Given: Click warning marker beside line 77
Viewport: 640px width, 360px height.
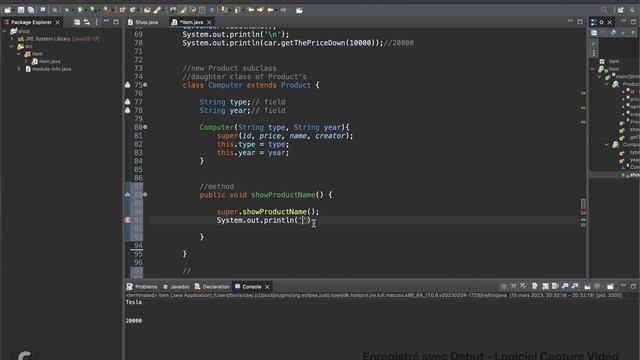Looking at the screenshot, I should 127,102.
